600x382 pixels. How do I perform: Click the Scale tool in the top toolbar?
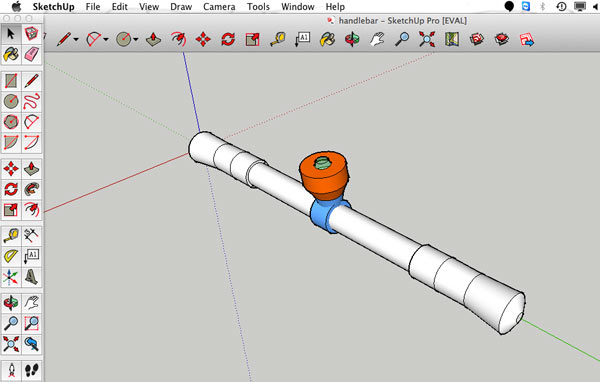(x=253, y=39)
